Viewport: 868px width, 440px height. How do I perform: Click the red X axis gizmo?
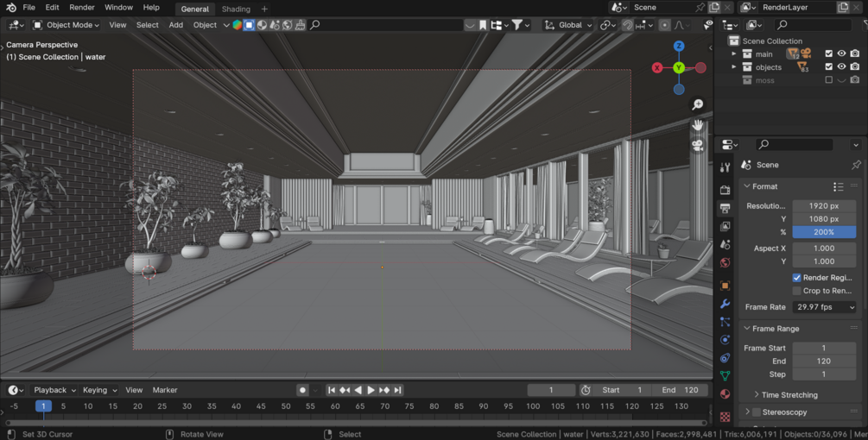pos(657,67)
